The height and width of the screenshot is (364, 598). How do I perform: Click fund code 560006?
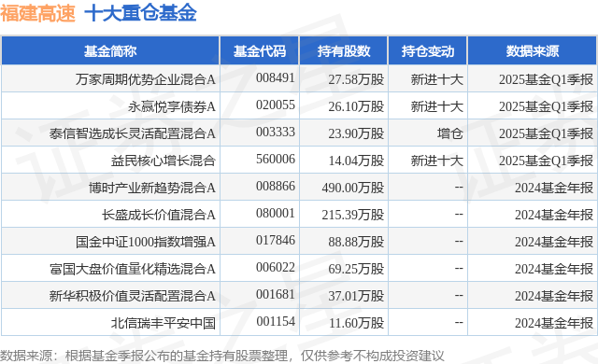tap(276, 160)
